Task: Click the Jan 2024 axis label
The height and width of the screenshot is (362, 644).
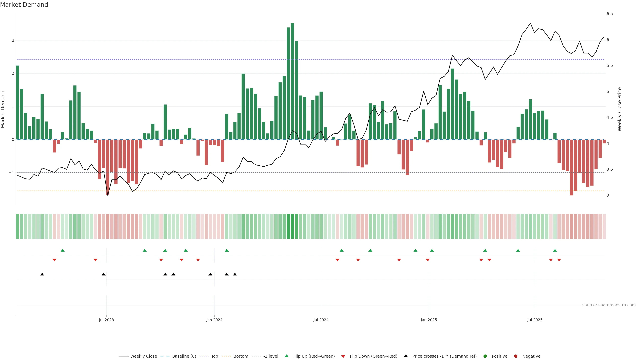Action: (x=214, y=320)
